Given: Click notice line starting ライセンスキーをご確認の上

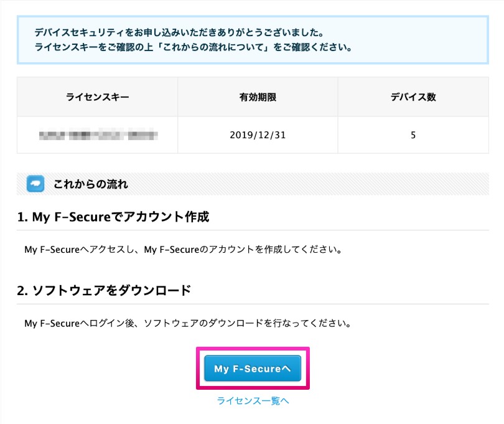Looking at the screenshot, I should click(193, 47).
